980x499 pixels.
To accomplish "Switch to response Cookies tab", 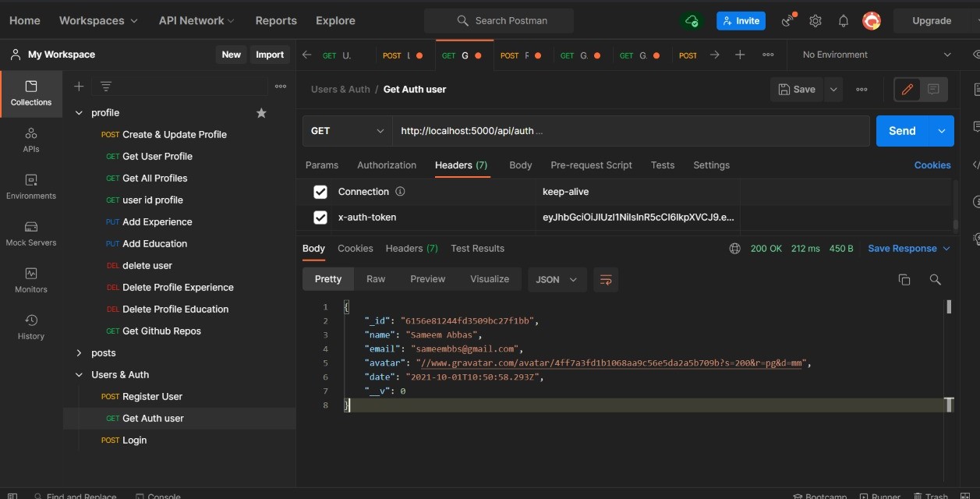I will (x=356, y=249).
